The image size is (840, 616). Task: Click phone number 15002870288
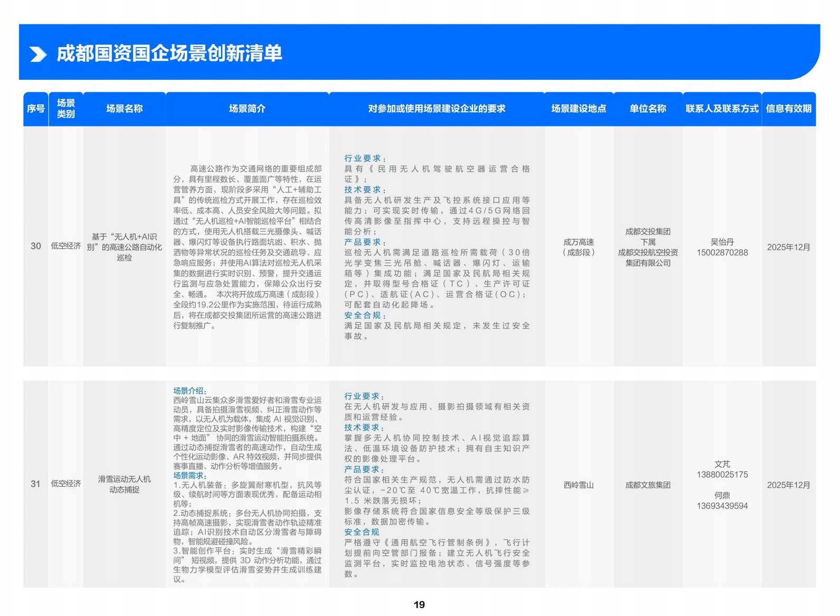pyautogui.click(x=722, y=253)
